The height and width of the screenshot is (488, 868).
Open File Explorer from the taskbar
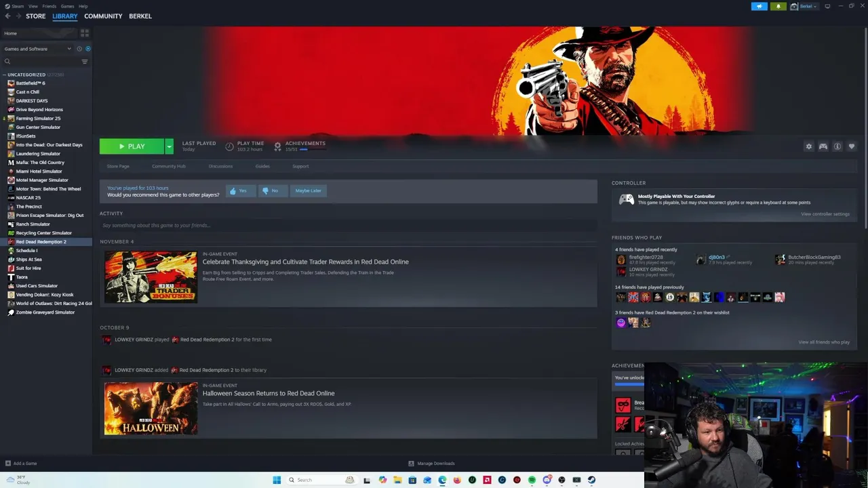[x=397, y=480]
